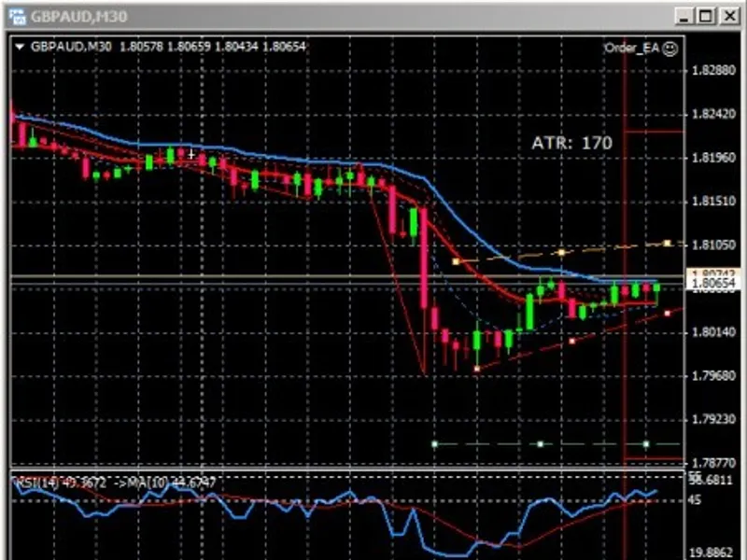The width and height of the screenshot is (747, 560).
Task: Click the 1.80140 price scale value
Action: click(713, 332)
